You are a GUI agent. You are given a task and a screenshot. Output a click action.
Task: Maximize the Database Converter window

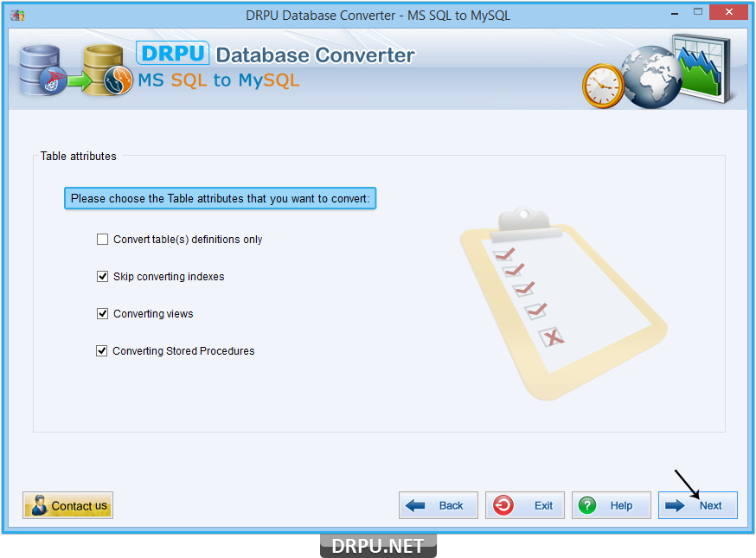point(698,11)
